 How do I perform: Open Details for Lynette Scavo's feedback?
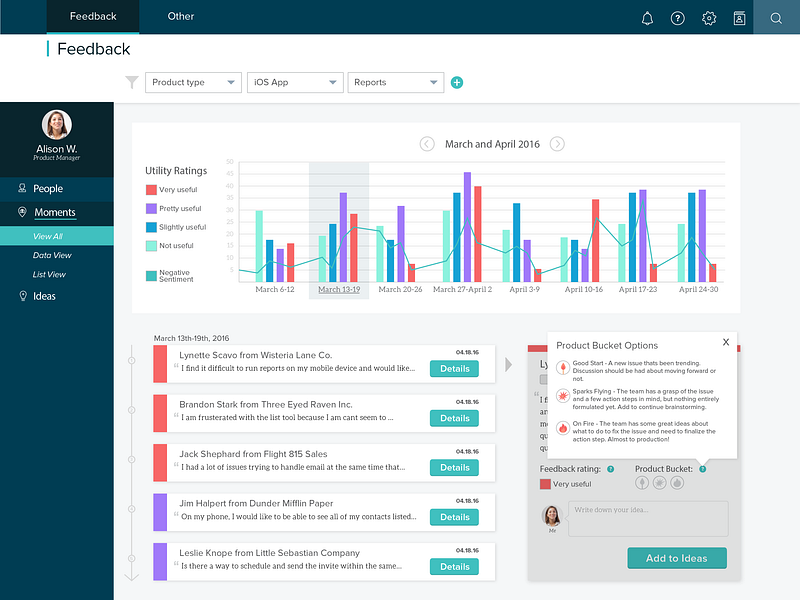454,368
